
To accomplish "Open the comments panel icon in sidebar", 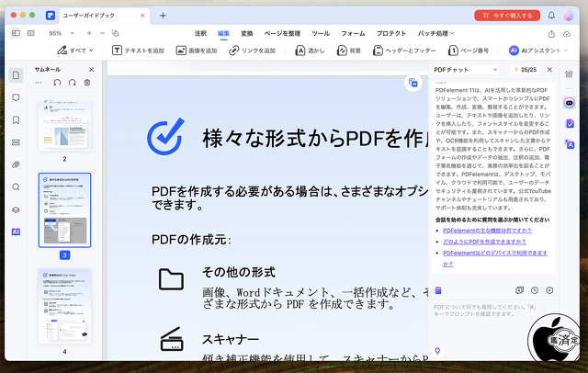I will 16,97.
